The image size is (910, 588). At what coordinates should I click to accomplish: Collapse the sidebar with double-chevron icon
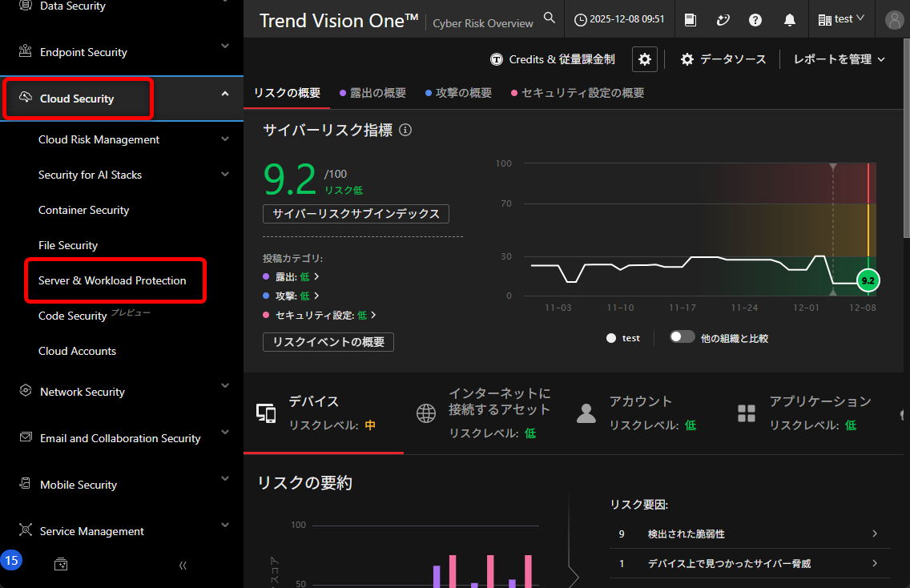183,565
